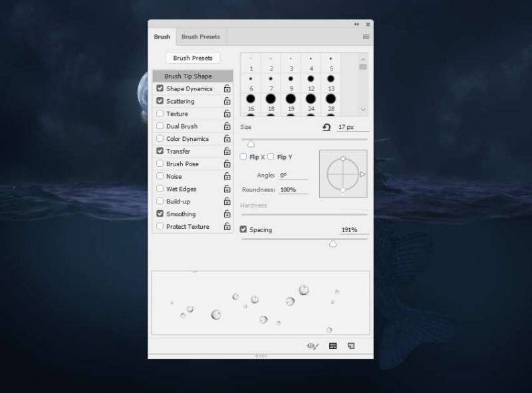532x393 pixels.
Task: Collapse the panel with the double-arrow icon
Action: click(356, 25)
